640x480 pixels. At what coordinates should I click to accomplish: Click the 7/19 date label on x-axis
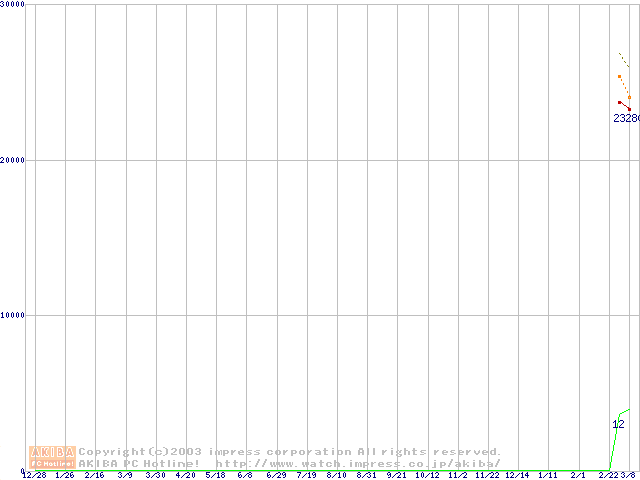tap(307, 475)
